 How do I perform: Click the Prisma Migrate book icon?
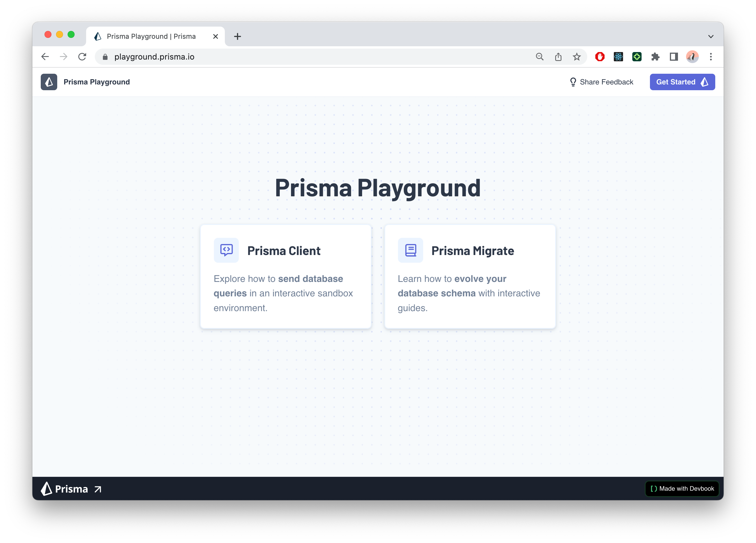[x=410, y=250]
